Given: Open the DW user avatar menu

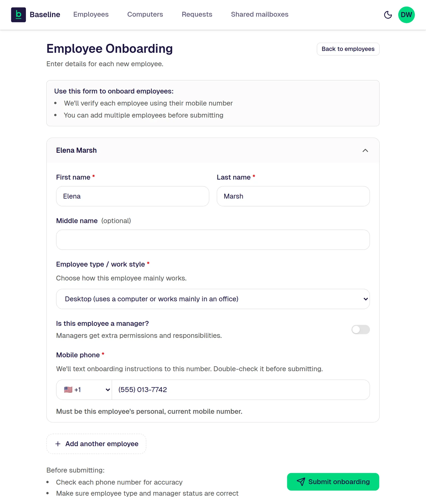Looking at the screenshot, I should (406, 15).
